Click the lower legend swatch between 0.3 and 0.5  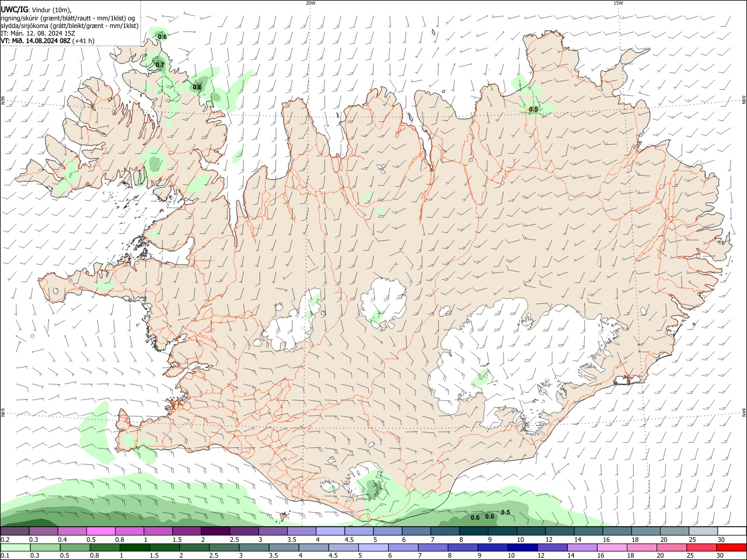click(x=44, y=547)
